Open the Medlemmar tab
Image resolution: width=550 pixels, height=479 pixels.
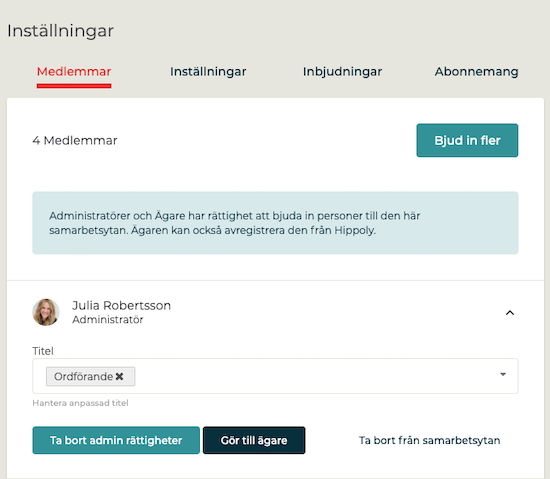(74, 72)
